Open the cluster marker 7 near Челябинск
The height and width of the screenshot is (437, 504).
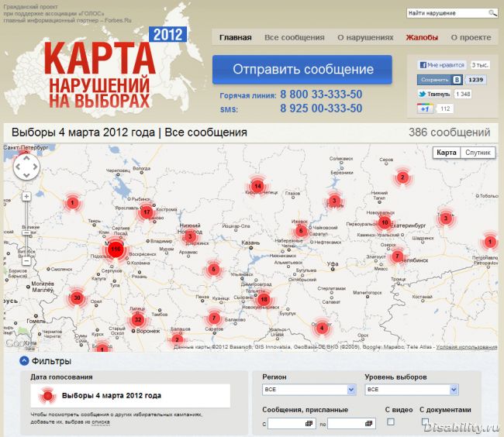point(397,256)
